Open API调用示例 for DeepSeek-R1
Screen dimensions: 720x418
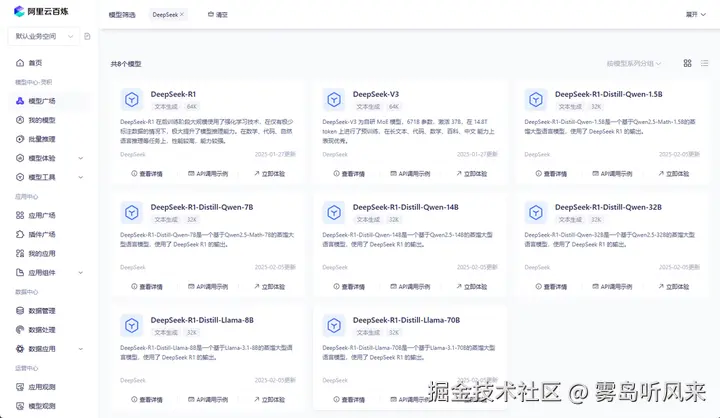click(x=208, y=174)
